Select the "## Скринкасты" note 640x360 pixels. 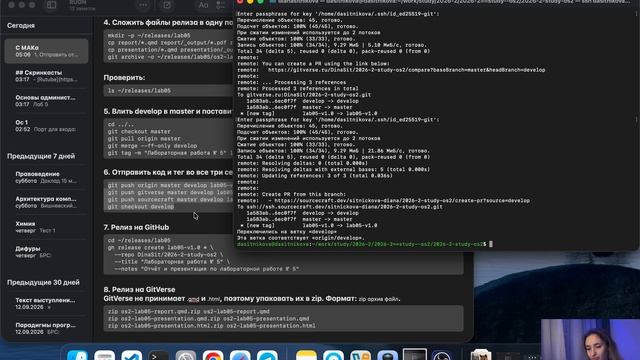pos(47,76)
